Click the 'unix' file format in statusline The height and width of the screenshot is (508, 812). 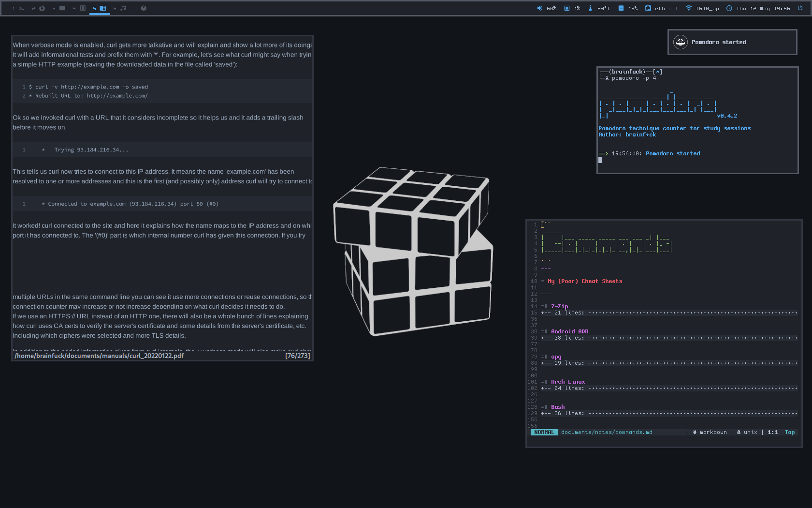tap(751, 433)
